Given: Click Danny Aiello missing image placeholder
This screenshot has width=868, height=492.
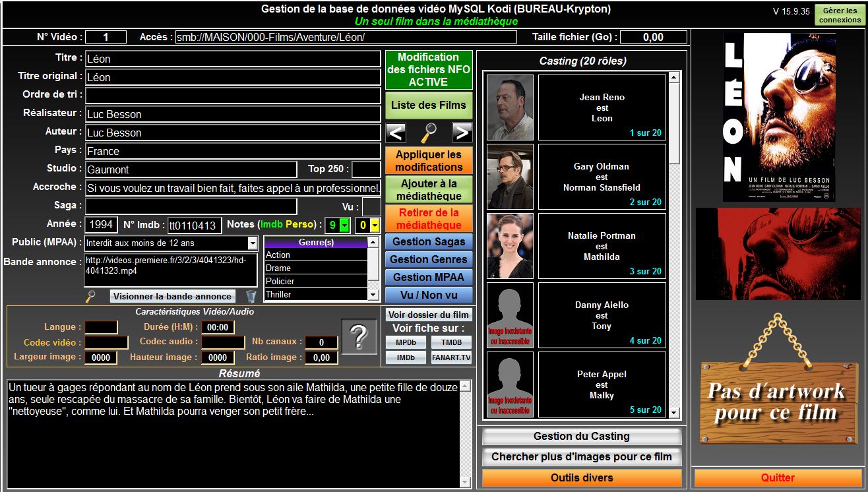Looking at the screenshot, I should click(x=510, y=315).
